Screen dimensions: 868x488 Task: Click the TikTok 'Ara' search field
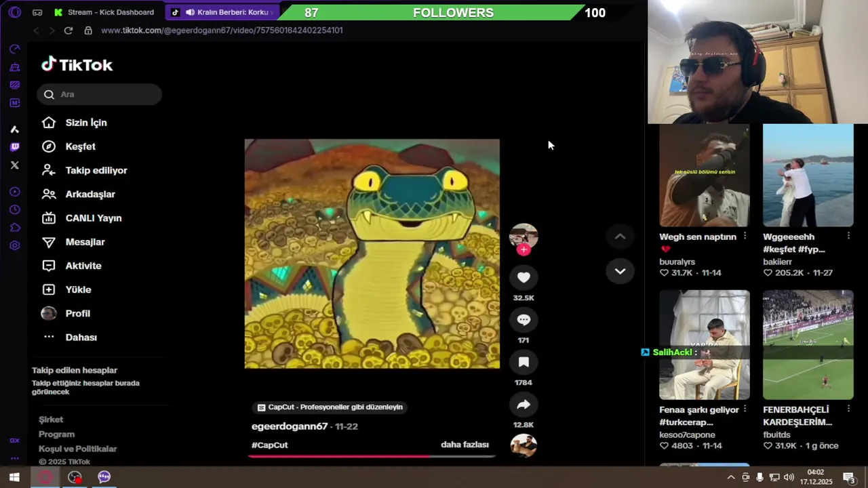pyautogui.click(x=100, y=94)
